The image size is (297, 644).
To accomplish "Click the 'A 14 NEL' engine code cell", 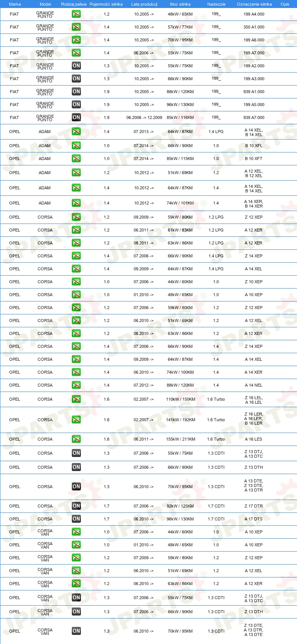I will point(253,385).
